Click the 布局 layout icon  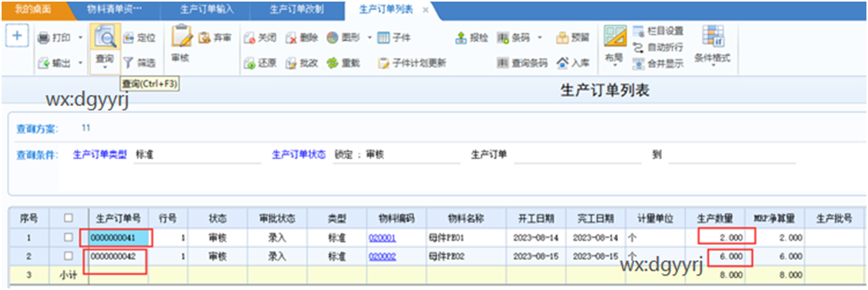click(615, 36)
